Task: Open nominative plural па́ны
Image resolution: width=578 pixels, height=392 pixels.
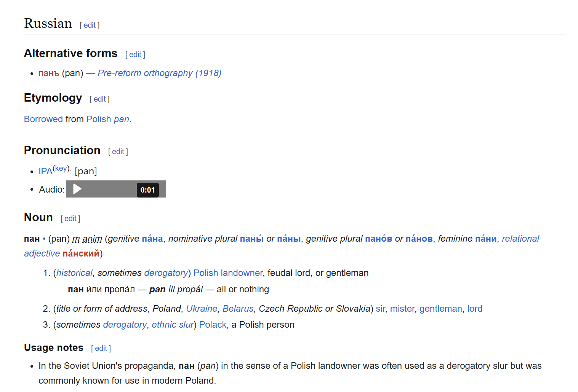Action: pyautogui.click(x=289, y=239)
